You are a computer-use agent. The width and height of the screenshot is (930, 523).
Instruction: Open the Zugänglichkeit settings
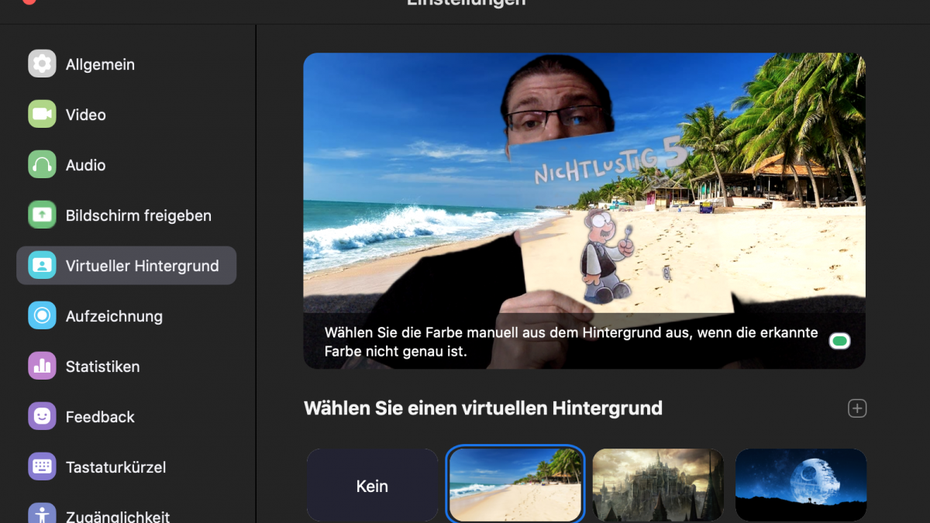click(126, 514)
